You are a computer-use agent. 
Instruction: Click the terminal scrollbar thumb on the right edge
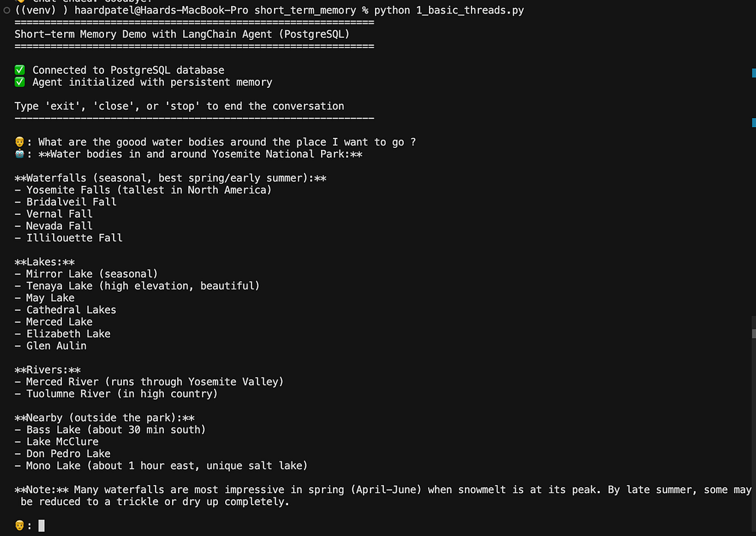(x=754, y=334)
